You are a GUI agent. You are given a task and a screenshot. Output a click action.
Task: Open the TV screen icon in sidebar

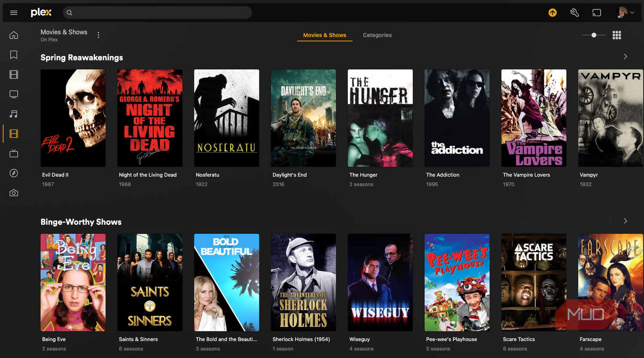14,94
